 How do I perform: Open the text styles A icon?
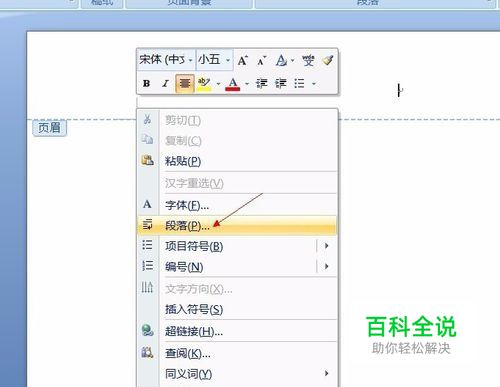tap(281, 61)
